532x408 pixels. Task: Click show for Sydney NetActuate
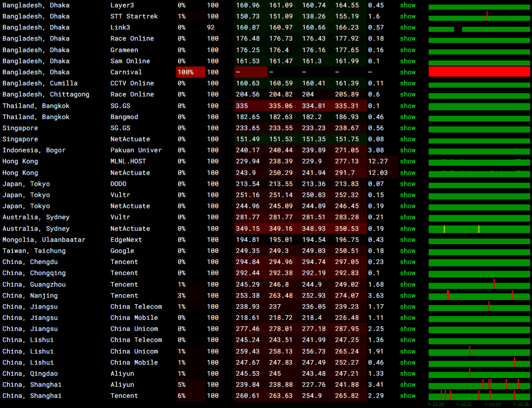407,229
